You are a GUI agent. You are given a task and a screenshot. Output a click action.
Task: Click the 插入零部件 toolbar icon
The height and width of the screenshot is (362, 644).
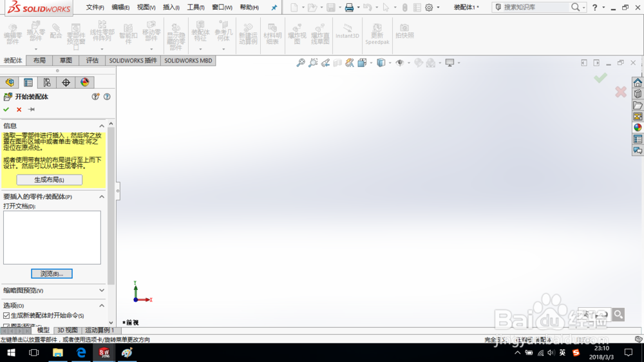tap(35, 31)
